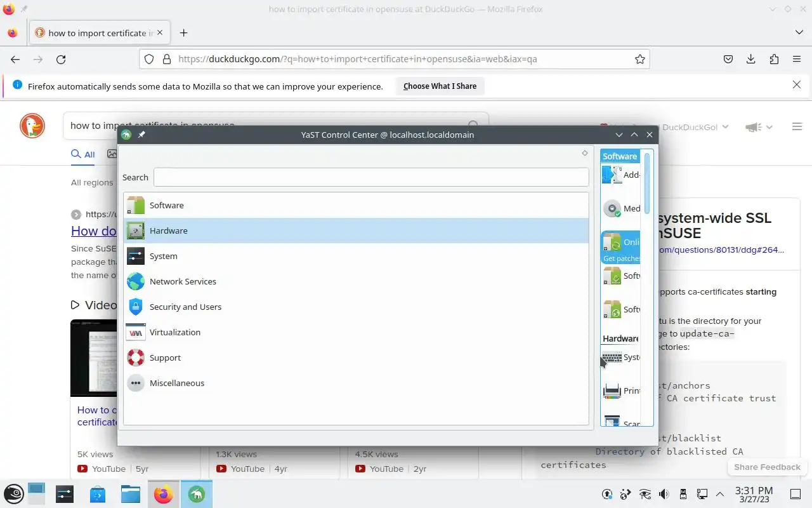Switch to YaST in the taskbar
Image resolution: width=812 pixels, height=508 pixels.
click(196, 494)
